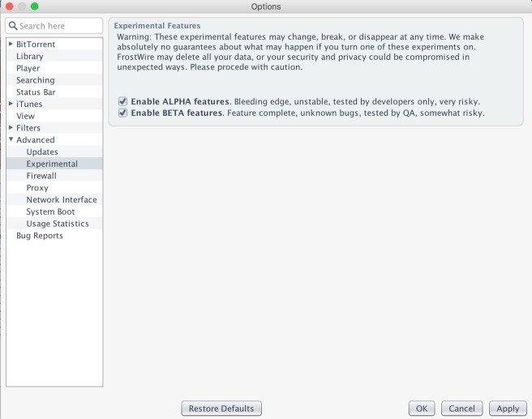Expand the iTunes tree arrow
The image size is (532, 419).
point(11,104)
